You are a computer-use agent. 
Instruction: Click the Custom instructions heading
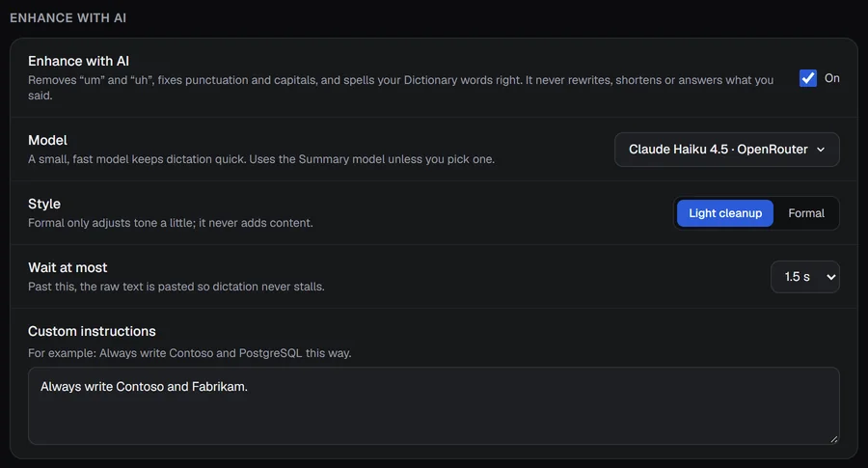[x=92, y=331]
